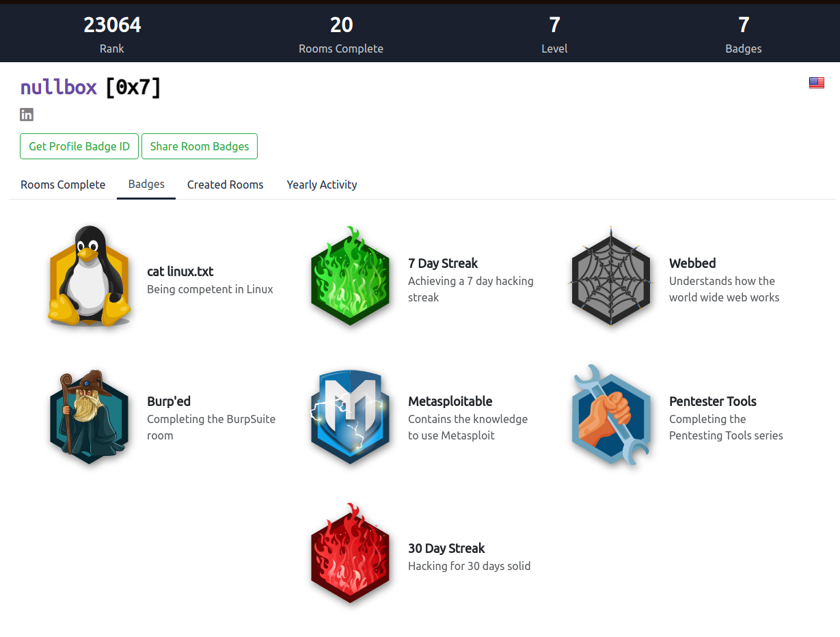Viewport: 840px width, 637px height.
Task: Click the LinkedIn profile icon
Action: click(x=27, y=114)
